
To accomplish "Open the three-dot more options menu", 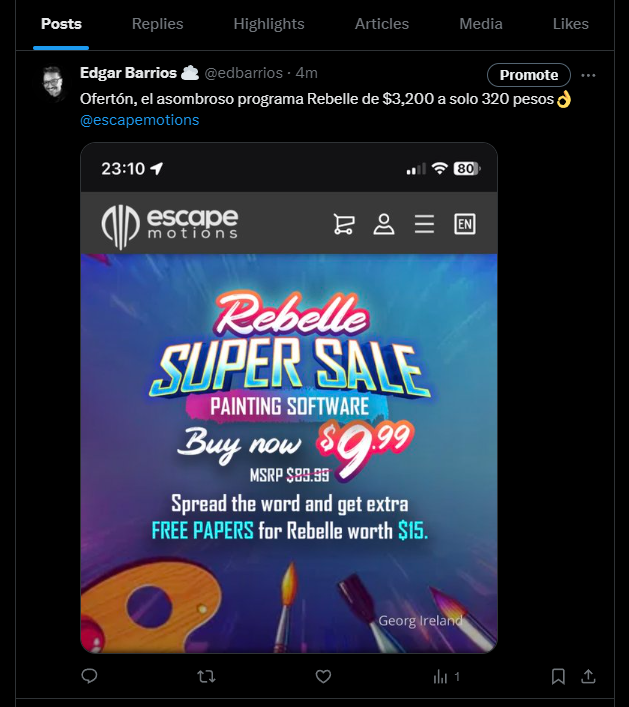I will [x=588, y=75].
